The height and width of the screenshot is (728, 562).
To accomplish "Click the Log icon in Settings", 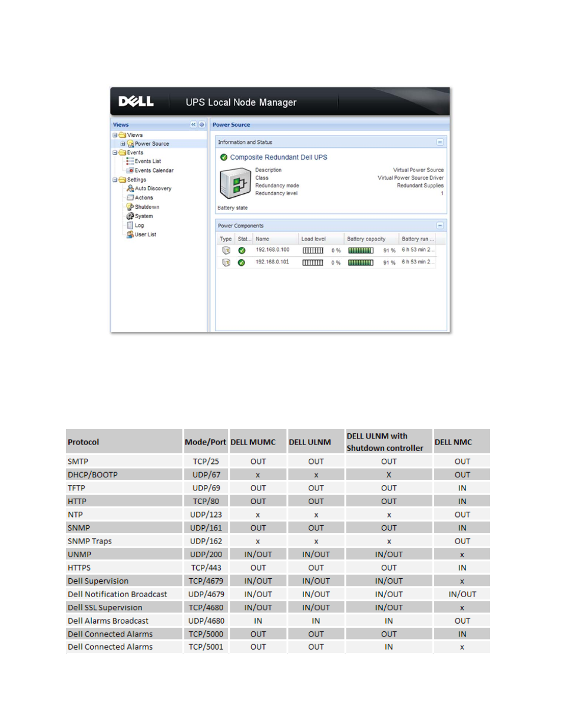I will [x=130, y=225].
